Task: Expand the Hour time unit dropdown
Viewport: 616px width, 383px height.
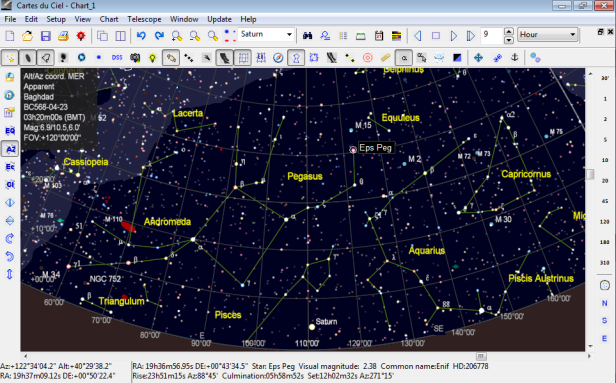Action: tap(548, 35)
